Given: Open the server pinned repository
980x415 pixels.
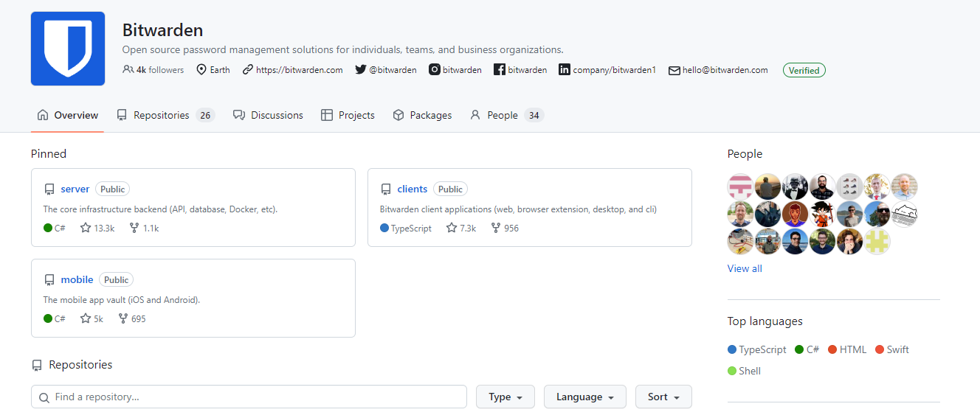Looking at the screenshot, I should pos(75,189).
